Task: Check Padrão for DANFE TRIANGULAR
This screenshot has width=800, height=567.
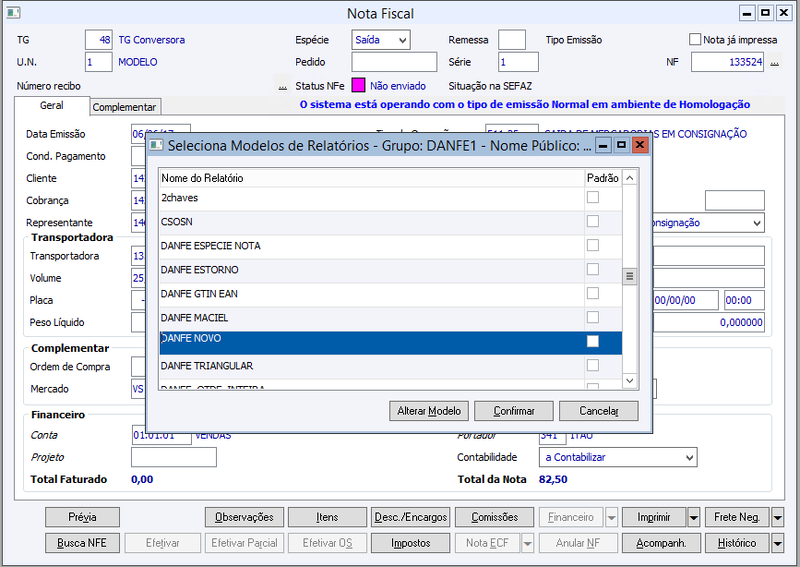Action: coord(592,365)
